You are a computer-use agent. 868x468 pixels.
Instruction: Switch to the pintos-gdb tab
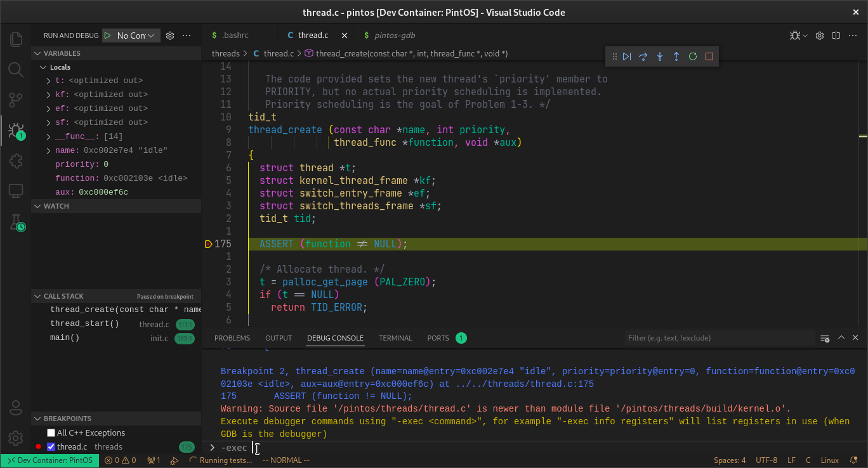(395, 36)
